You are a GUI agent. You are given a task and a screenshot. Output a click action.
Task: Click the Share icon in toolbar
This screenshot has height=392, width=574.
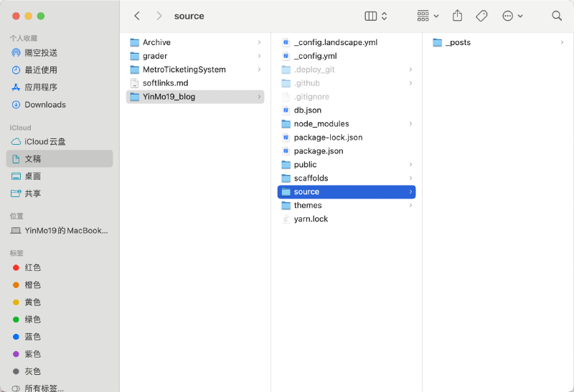pos(458,16)
